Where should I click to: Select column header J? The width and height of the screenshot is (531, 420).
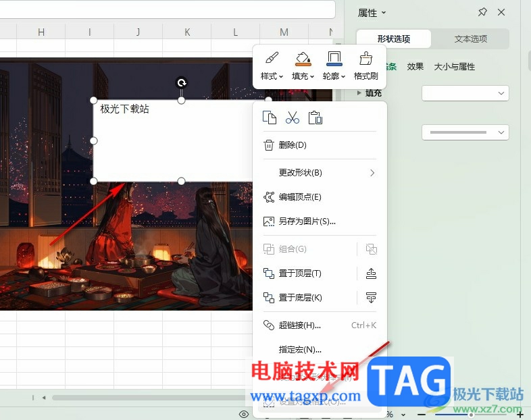138,32
